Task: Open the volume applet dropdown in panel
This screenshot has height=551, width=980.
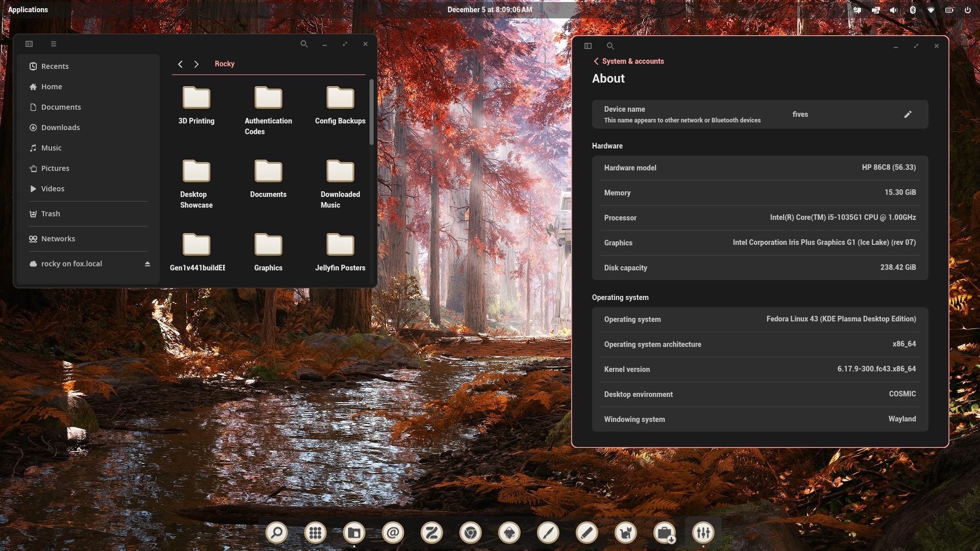Action: click(x=894, y=10)
